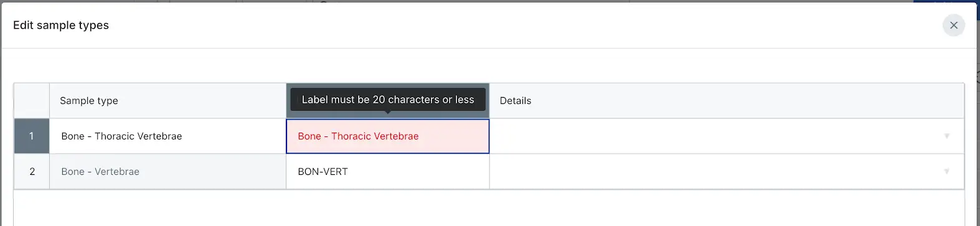Select row header number 2
The height and width of the screenshot is (226, 980).
click(32, 171)
